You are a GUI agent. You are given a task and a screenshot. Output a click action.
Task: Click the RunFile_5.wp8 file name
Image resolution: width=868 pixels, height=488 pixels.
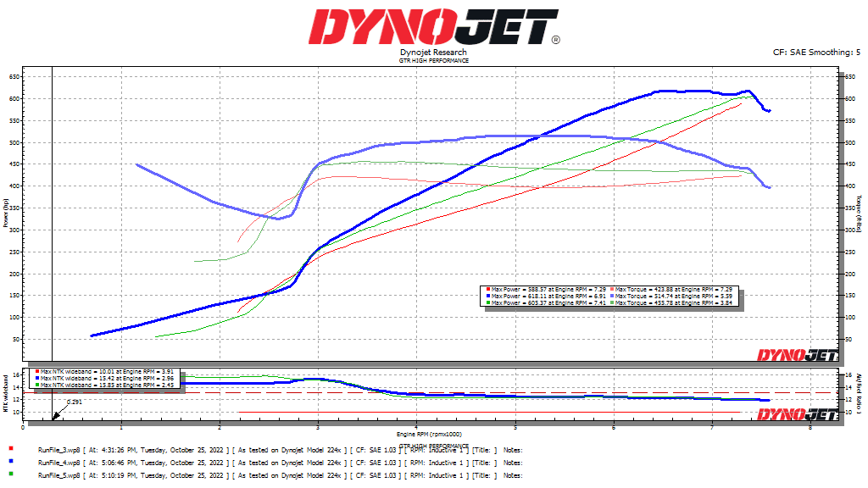58,476
